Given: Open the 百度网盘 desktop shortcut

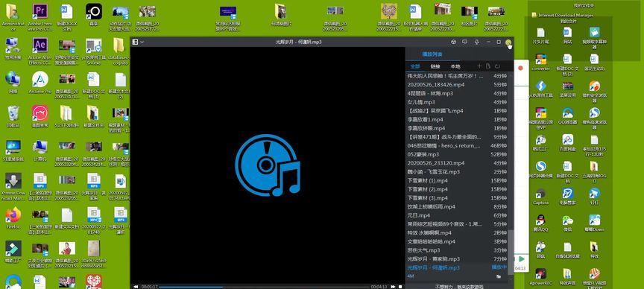Looking at the screenshot, I should (568, 142).
